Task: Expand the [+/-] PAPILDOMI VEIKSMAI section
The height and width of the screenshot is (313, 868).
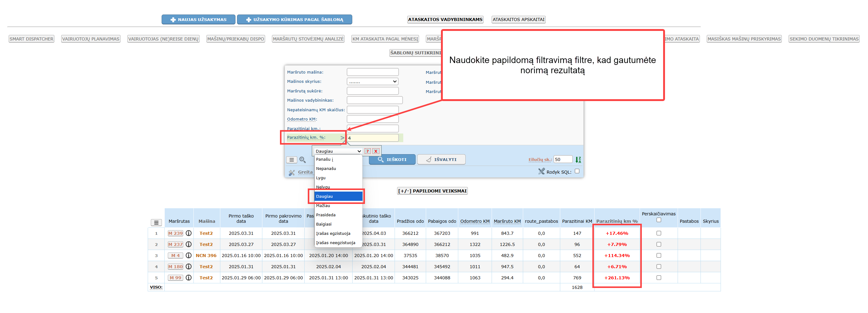Action: [x=432, y=191]
